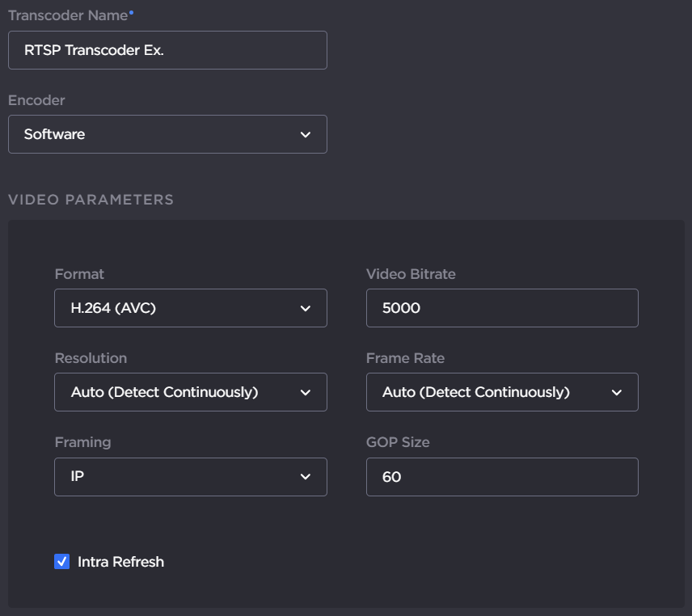The image size is (692, 616).
Task: Click the chevron on the Frame Rate dropdown
Action: tap(618, 392)
